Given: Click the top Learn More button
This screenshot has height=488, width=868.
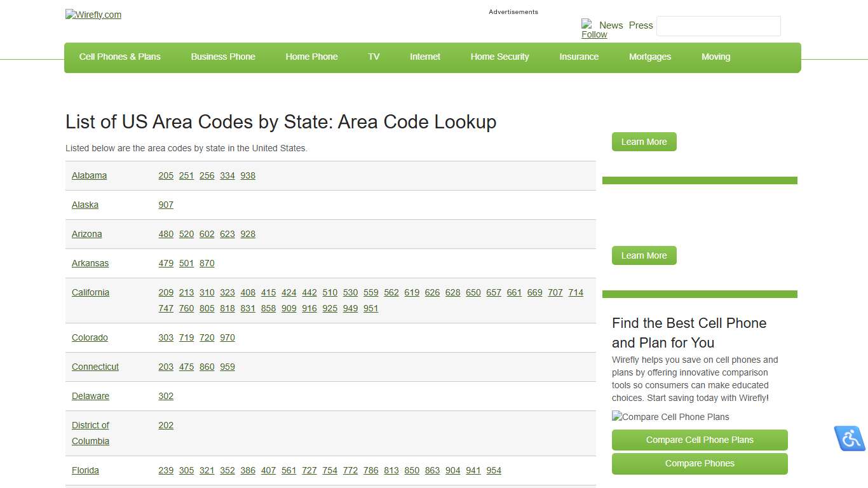Looking at the screenshot, I should click(644, 142).
